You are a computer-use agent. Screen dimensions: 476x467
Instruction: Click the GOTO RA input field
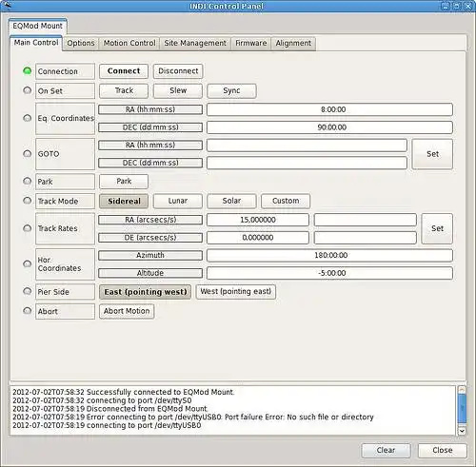point(307,146)
